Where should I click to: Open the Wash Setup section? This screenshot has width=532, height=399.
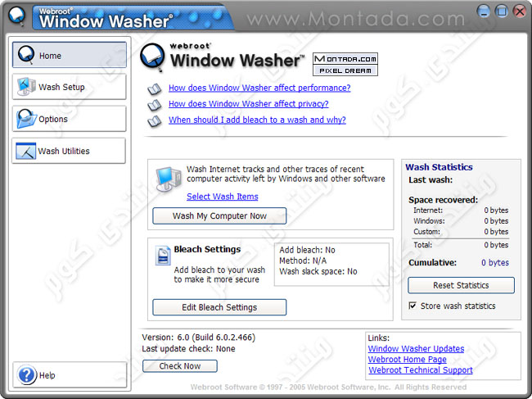click(69, 87)
